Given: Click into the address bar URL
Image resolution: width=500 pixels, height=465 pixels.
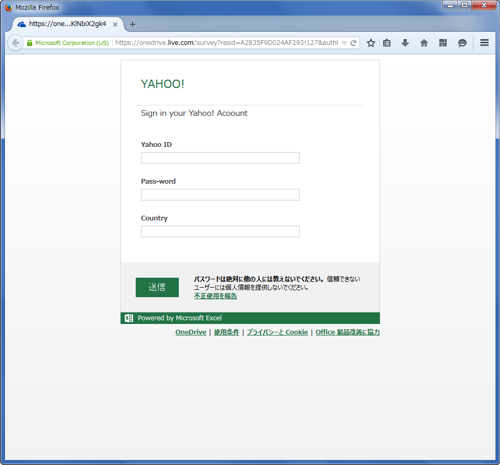Looking at the screenshot, I should pos(227,43).
